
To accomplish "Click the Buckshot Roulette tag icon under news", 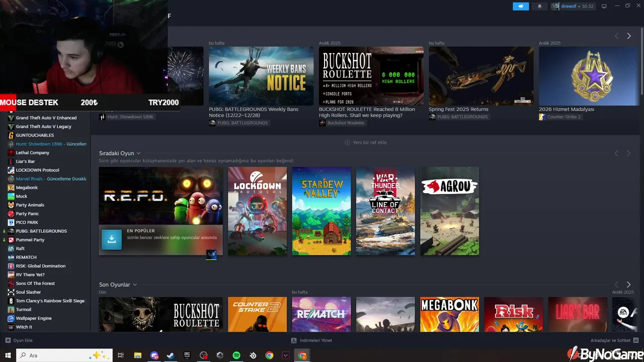I will [322, 123].
